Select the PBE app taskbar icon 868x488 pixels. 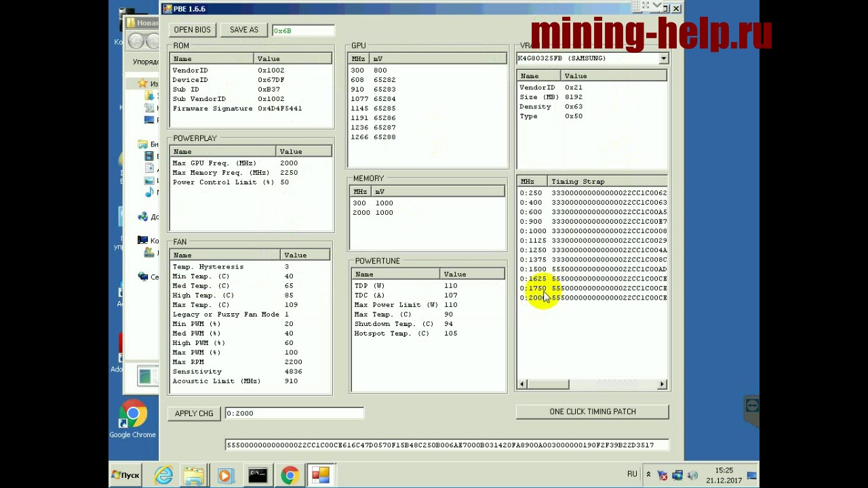click(x=321, y=475)
